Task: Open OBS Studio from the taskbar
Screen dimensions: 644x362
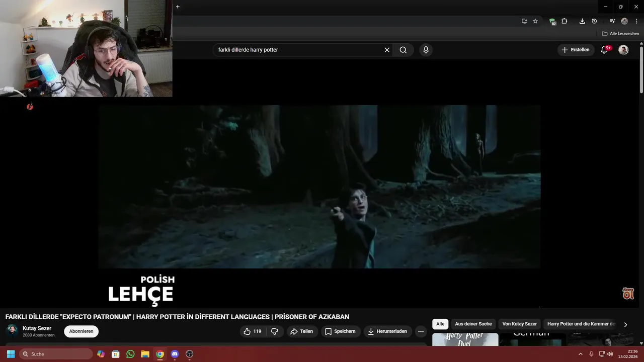Action: 190,354
